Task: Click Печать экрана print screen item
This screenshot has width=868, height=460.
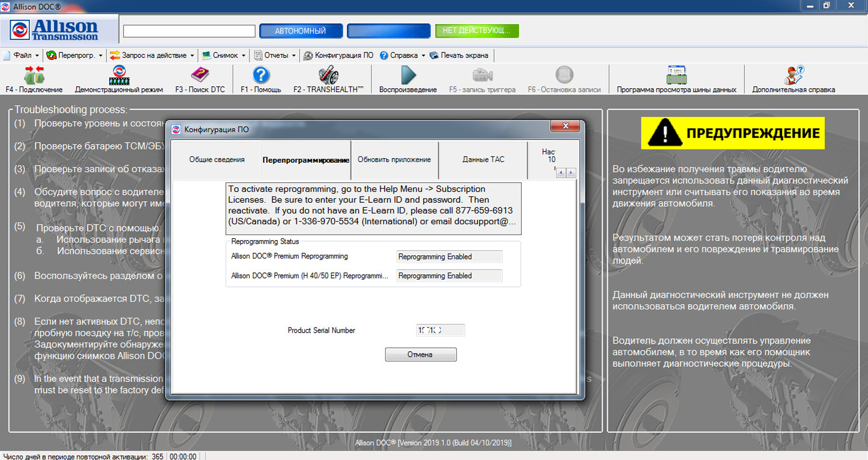Action: [458, 55]
